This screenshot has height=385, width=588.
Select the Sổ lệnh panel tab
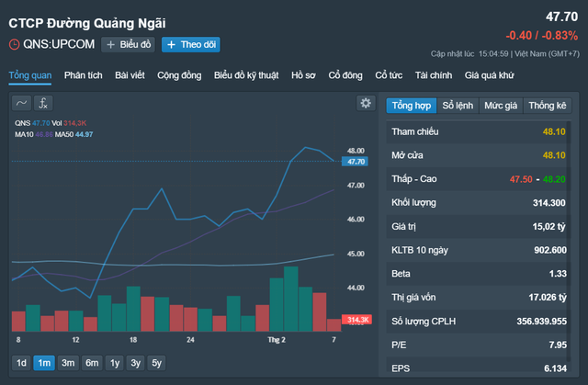457,106
